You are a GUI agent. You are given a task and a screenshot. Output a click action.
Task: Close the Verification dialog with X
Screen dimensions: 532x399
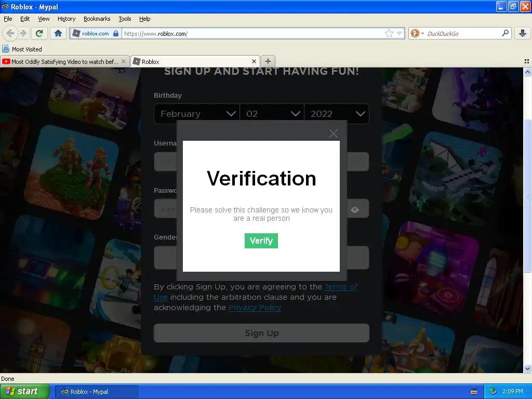[334, 134]
